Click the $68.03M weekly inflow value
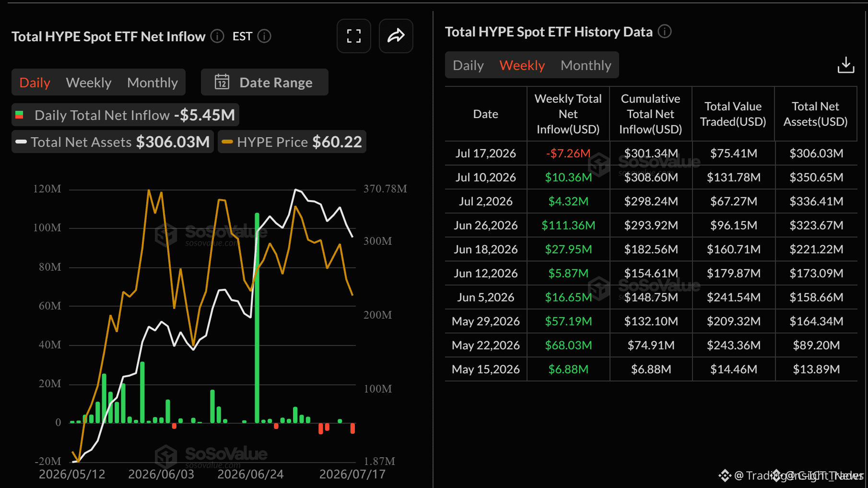The image size is (868, 488). coord(568,345)
